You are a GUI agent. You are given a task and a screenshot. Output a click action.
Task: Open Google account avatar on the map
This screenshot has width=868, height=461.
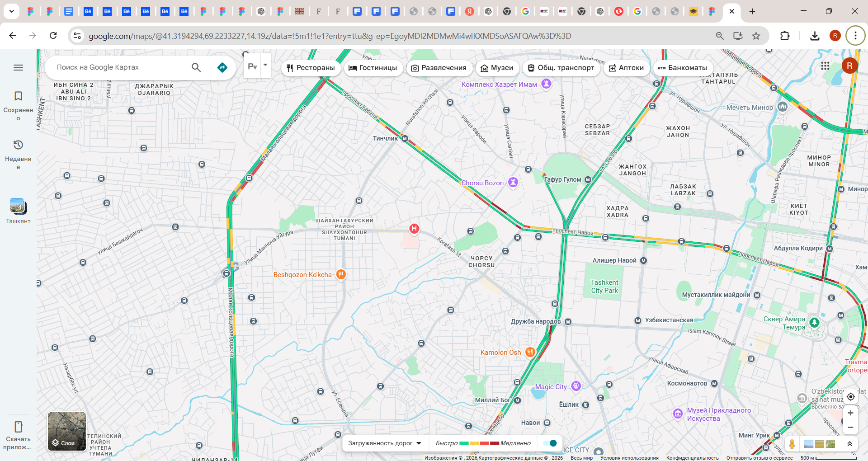[849, 66]
